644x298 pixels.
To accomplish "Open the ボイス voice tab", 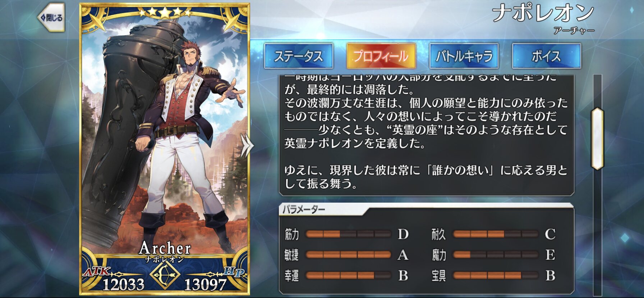I will (x=546, y=56).
